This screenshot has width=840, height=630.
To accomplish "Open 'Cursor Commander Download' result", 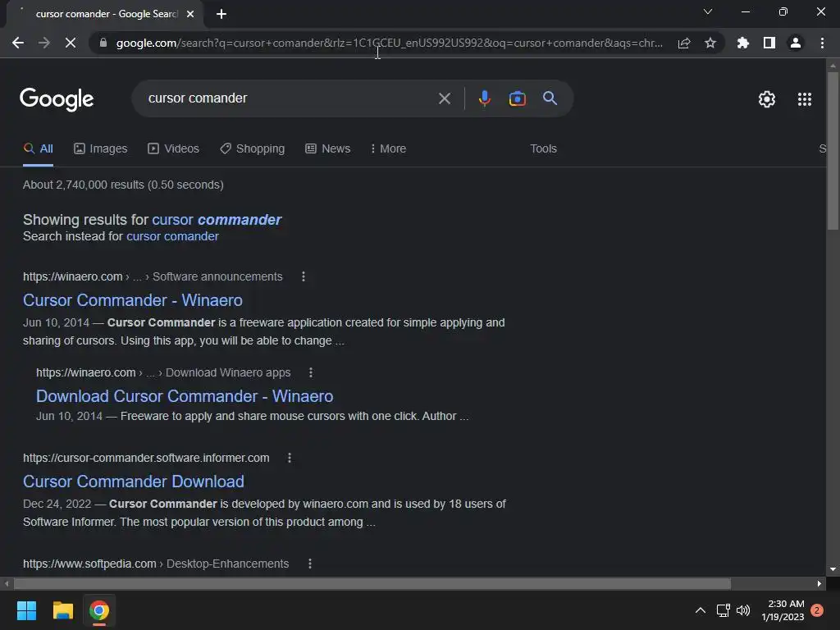I will click(x=134, y=481).
